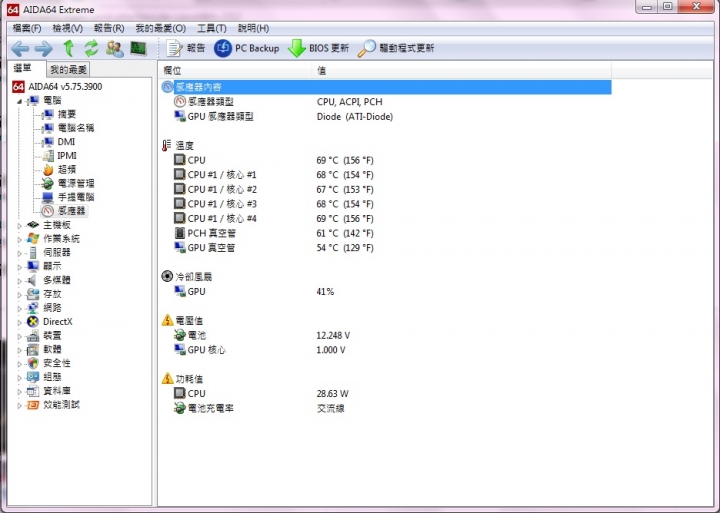The image size is (720, 513).
Task: Click the 28.63 W CPU power value
Action: tap(332, 394)
